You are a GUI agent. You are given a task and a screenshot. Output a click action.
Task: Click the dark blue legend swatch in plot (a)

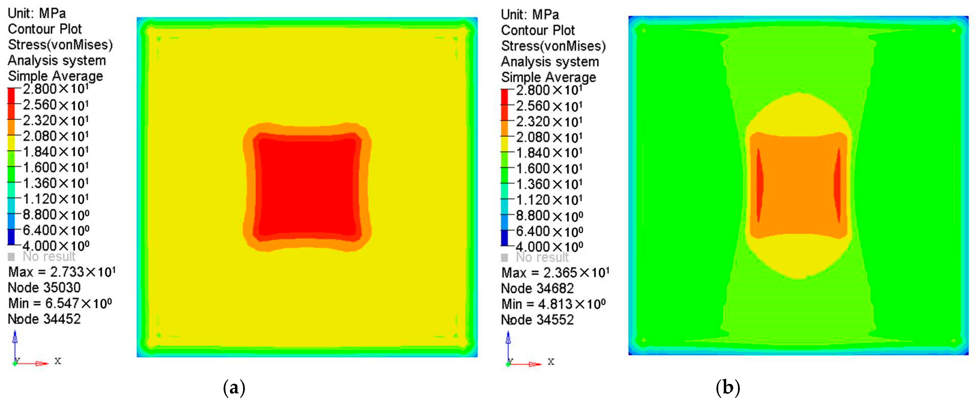(11, 237)
